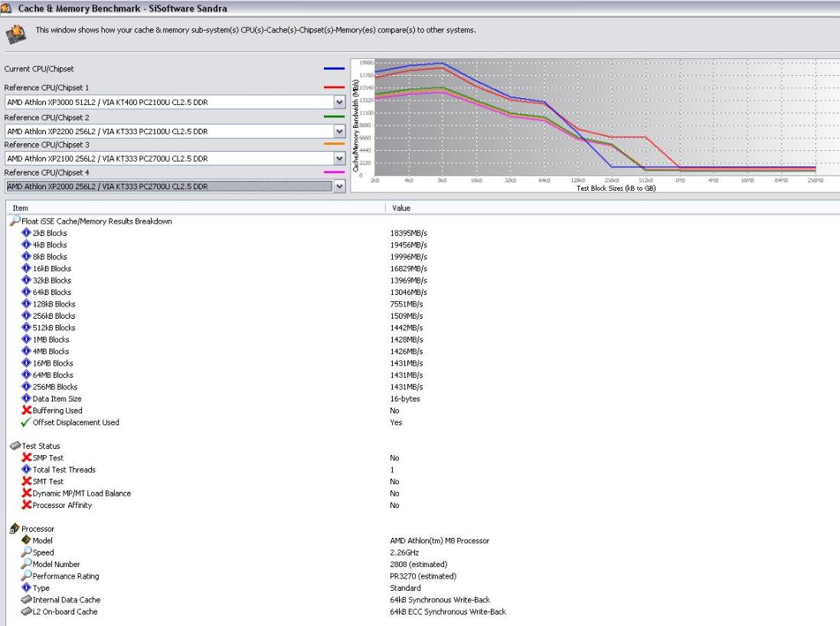
Task: Click the 2kB Blocks diamond icon
Action: (x=26, y=233)
